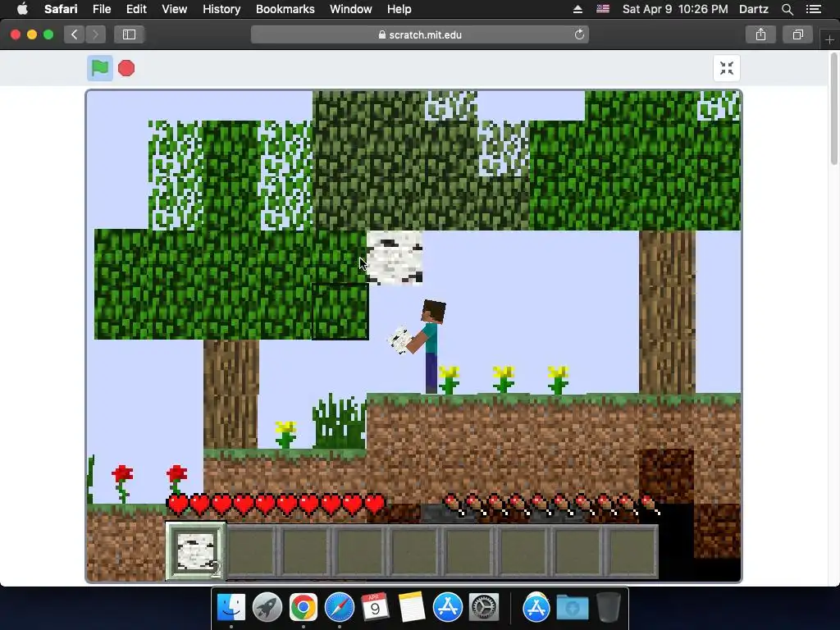Screen dimensions: 840x630
Task: Open the File menu
Action: pyautogui.click(x=102, y=9)
